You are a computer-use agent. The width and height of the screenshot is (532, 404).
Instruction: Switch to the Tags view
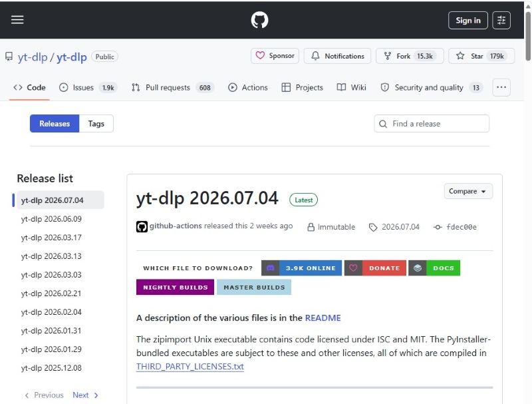pos(96,124)
